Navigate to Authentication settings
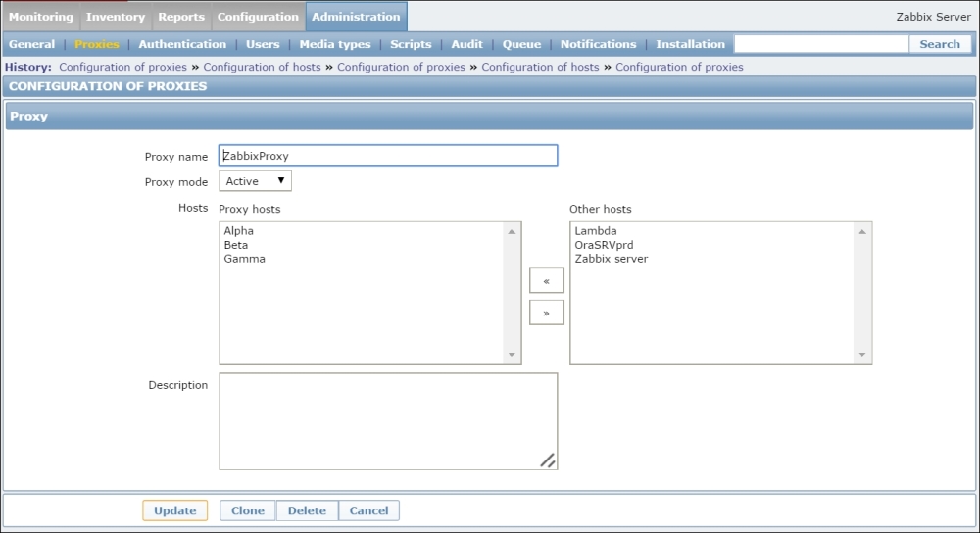Viewport: 980px width, 533px height. click(x=182, y=44)
